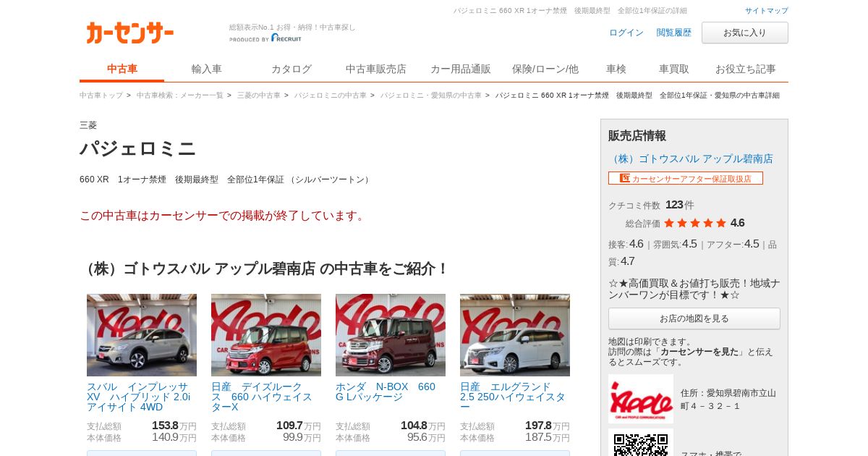The width and height of the screenshot is (868, 456).
Task: Go to 三菱の中古車 breadcrumb
Action: coord(259,96)
